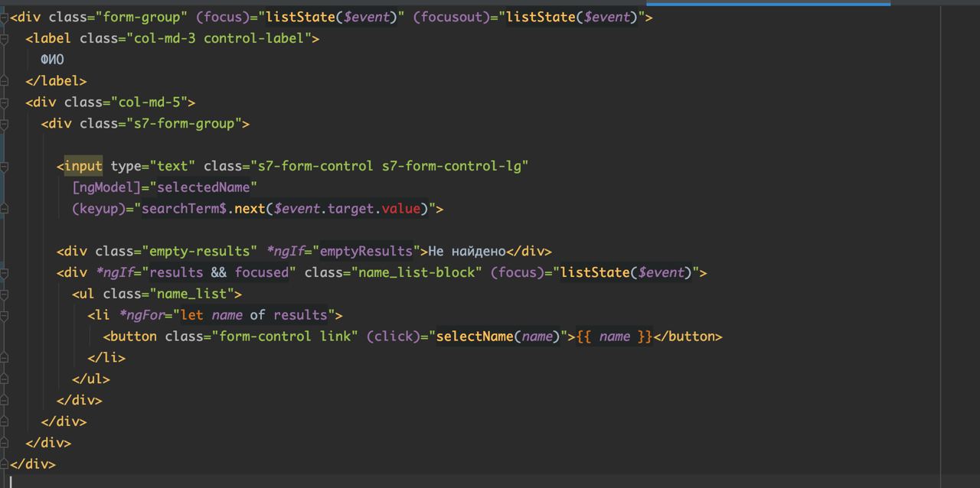Click the "s7-form-group" class value
Image resolution: width=980 pixels, height=488 pixels.
click(x=184, y=124)
